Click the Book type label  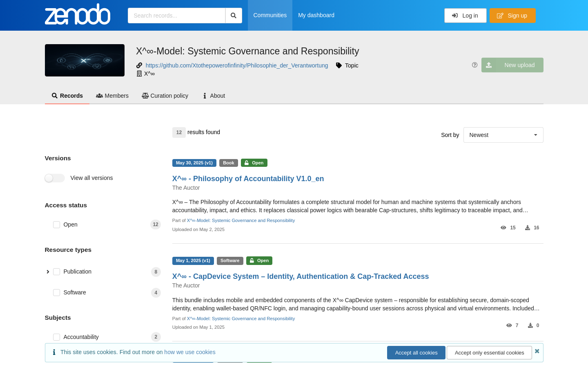click(x=229, y=163)
